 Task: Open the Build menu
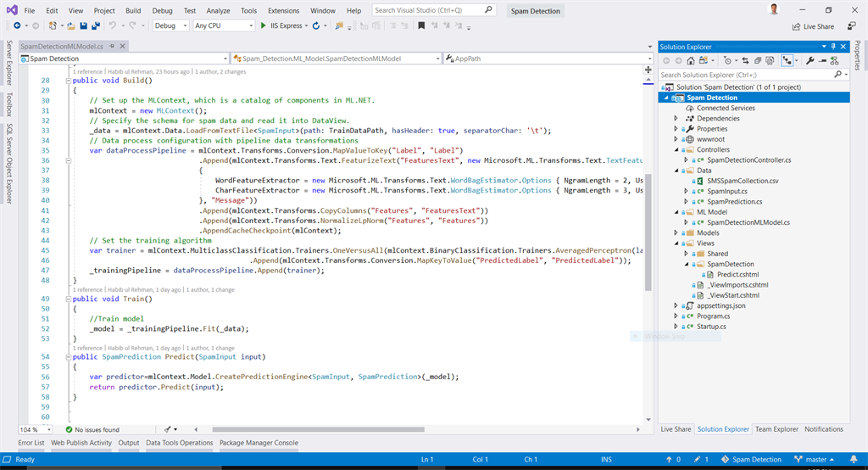click(132, 10)
